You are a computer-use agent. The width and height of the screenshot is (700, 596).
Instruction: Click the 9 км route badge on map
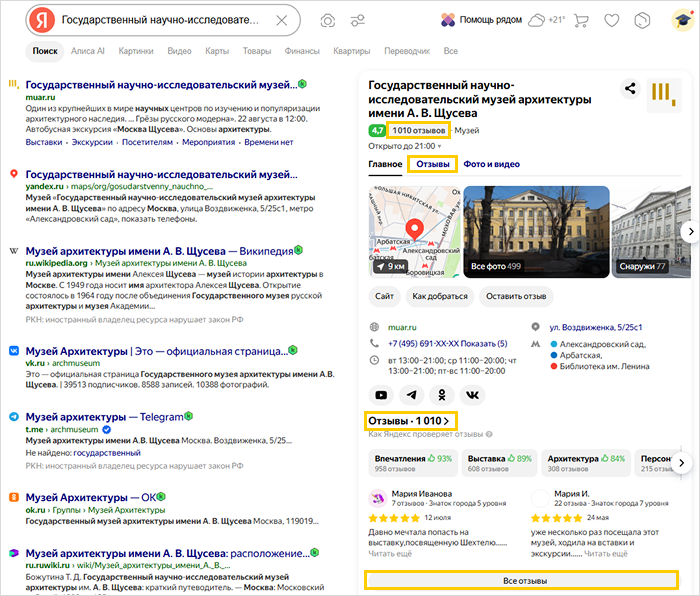(392, 267)
